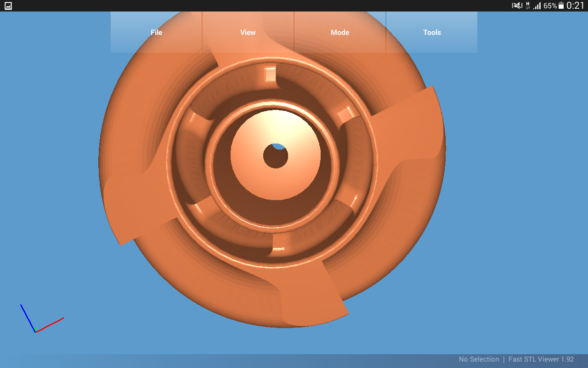Click the 'Fast STL Viewer 1.92' label
Screen dimensions: 588x368
pyautogui.click(x=541, y=359)
